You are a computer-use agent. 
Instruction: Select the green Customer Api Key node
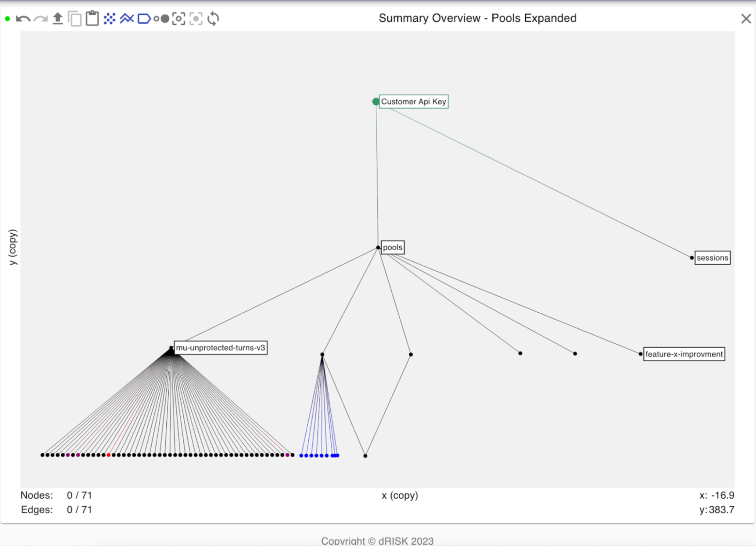point(376,101)
